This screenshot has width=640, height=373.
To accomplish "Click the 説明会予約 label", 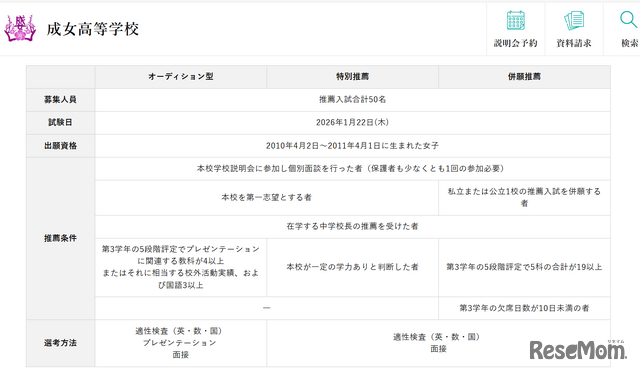I will [x=516, y=43].
